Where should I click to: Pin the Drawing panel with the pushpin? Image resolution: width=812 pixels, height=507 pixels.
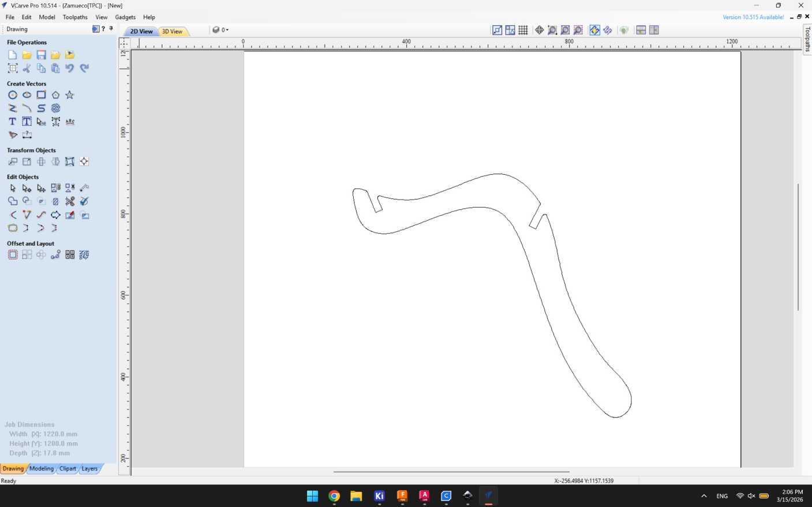[111, 29]
